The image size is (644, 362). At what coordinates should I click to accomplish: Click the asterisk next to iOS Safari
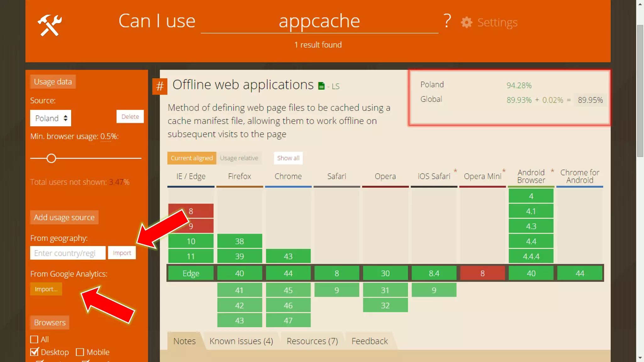coord(455,171)
